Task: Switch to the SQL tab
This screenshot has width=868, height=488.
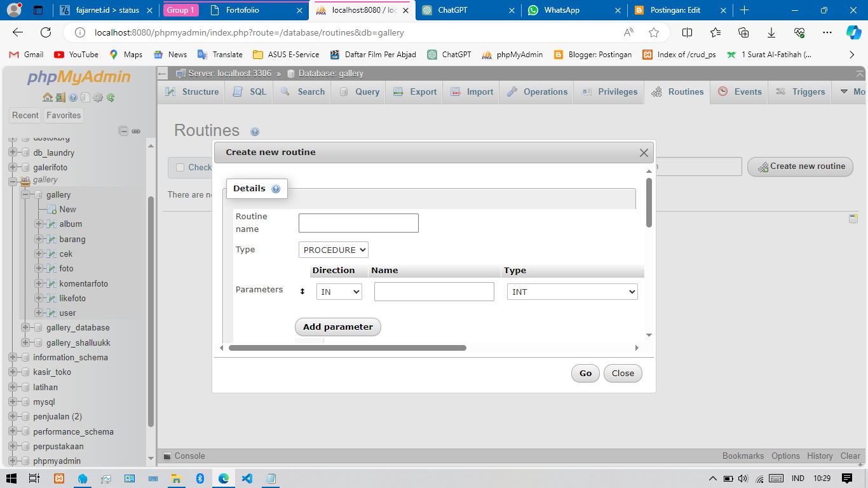Action: pyautogui.click(x=250, y=92)
